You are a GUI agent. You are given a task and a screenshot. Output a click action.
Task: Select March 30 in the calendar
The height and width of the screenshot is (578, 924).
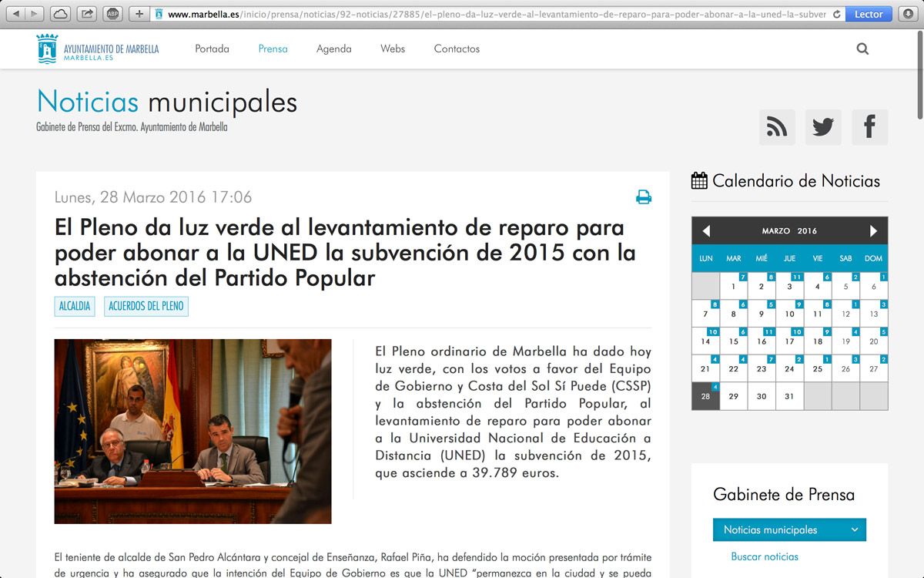pos(762,396)
